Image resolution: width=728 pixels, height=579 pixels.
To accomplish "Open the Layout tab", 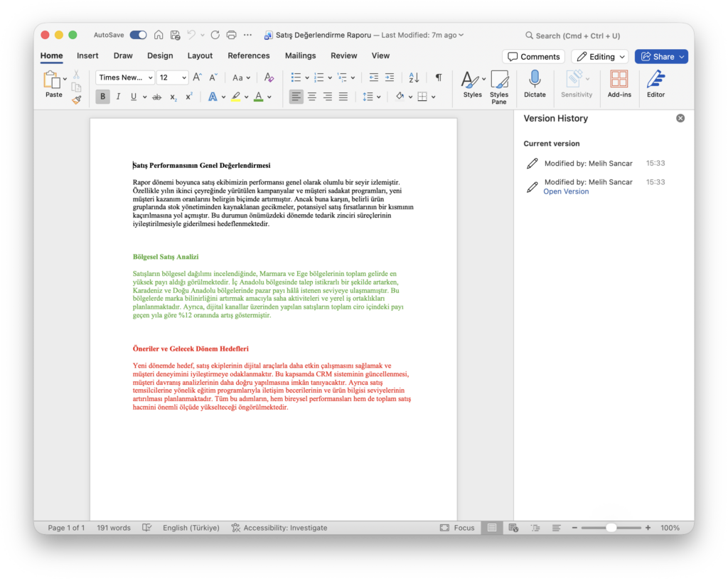I will tap(200, 55).
